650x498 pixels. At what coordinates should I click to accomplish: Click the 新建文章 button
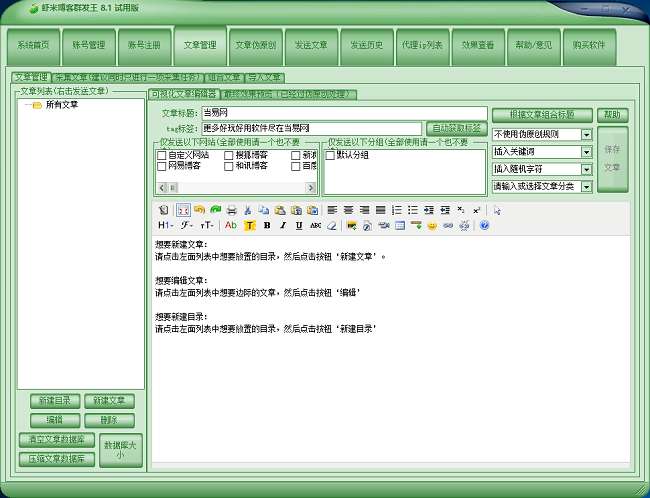109,401
